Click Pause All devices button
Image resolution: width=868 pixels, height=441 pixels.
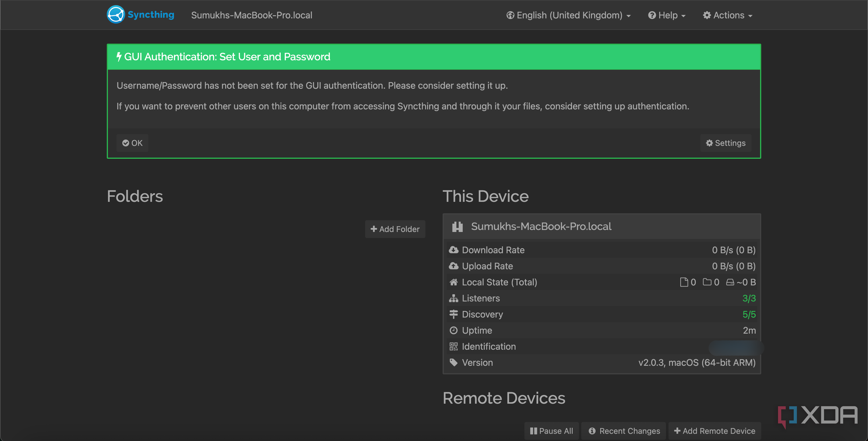551,431
